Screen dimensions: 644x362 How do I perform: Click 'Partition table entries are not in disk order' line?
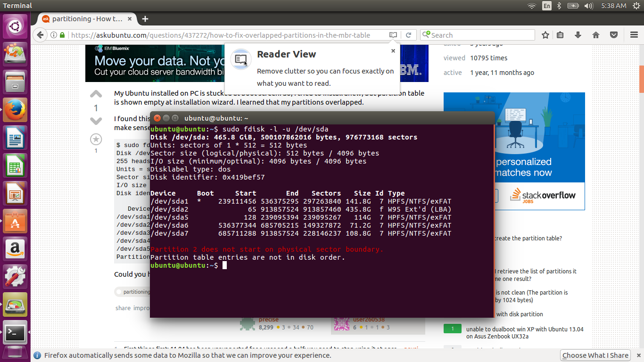coord(248,257)
